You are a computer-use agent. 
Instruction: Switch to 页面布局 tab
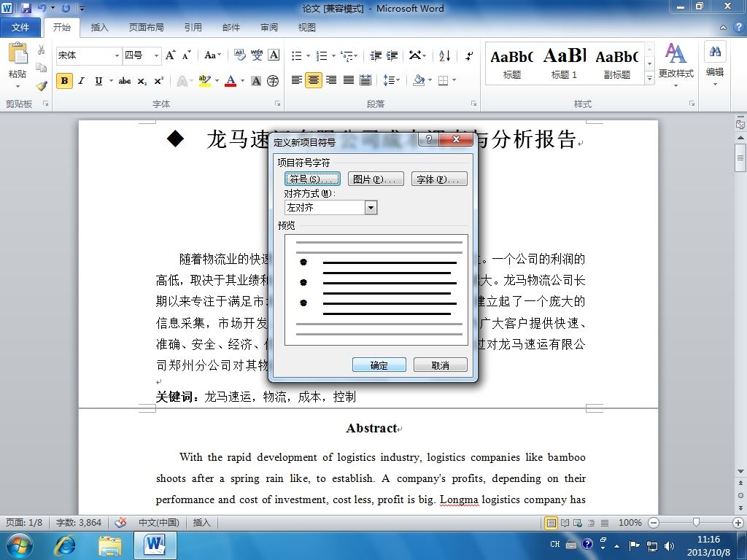pos(146,28)
